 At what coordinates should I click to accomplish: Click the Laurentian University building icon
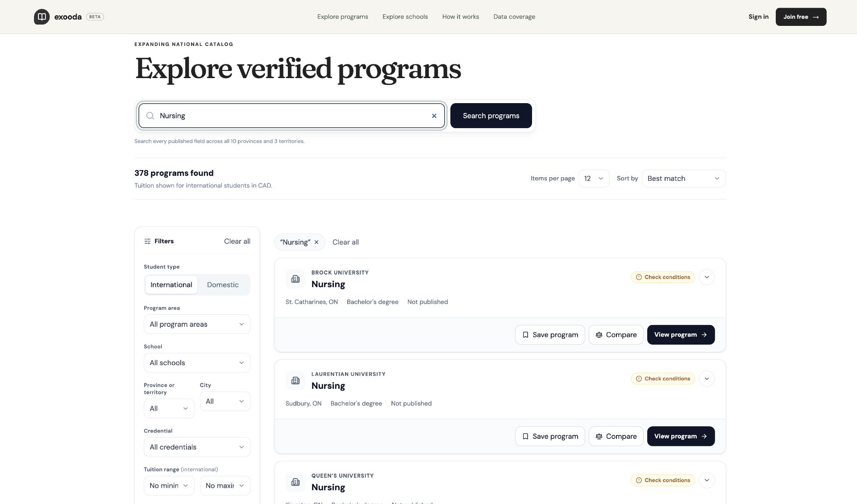tap(295, 380)
